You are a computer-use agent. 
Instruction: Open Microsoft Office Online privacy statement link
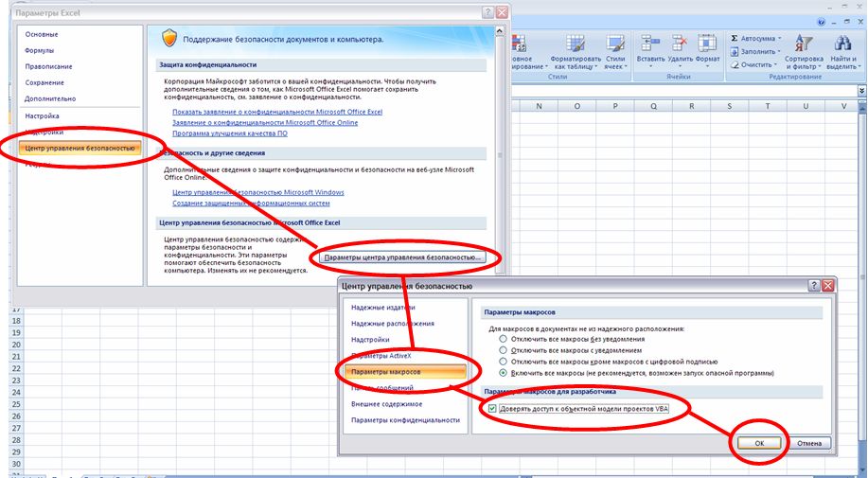[265, 123]
